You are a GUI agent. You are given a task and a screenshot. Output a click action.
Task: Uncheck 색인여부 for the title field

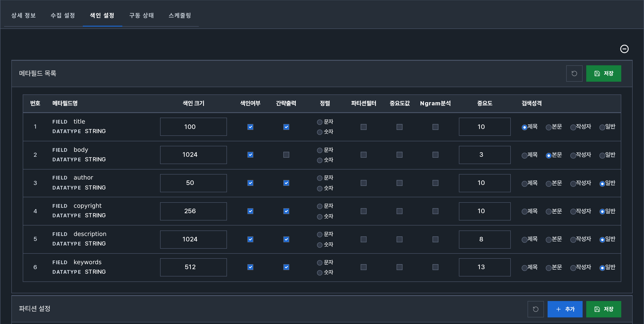250,127
